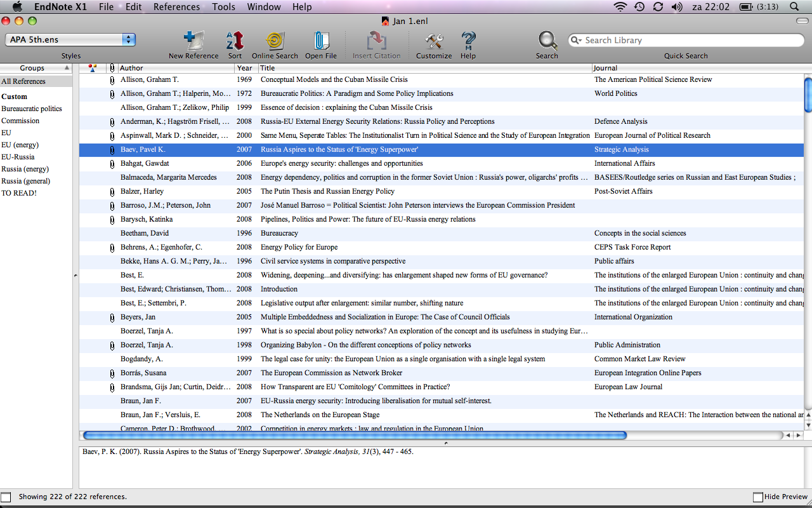Click the paperclip on the Balzer, Harley row
Screen dimensions: 812x508
pyautogui.click(x=112, y=192)
